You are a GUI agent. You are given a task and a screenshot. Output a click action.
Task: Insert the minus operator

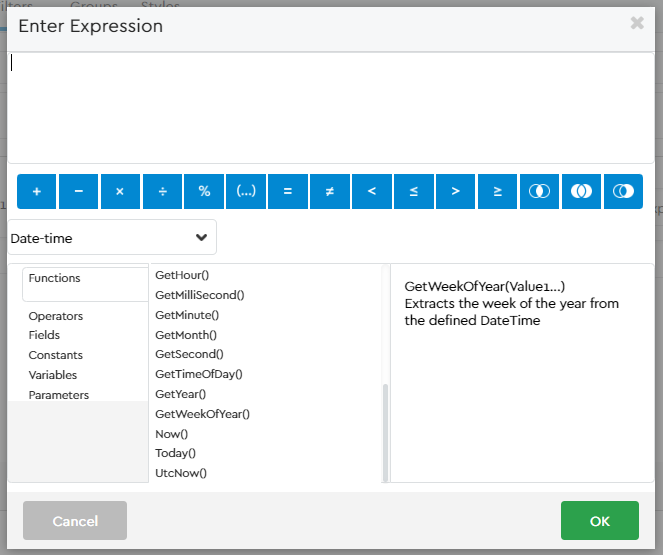click(x=78, y=191)
